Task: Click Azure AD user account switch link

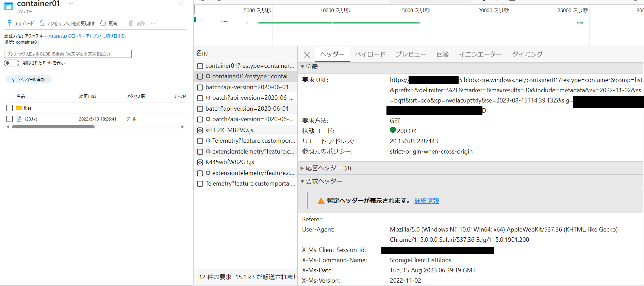Action: pyautogui.click(x=86, y=36)
